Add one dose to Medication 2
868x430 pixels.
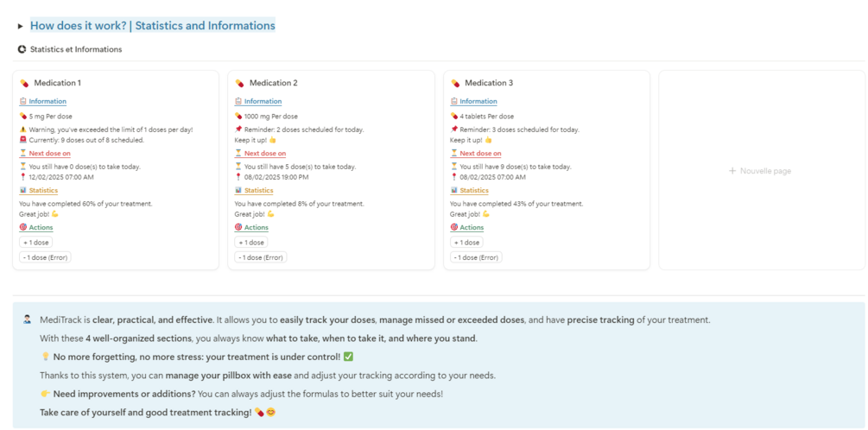(x=251, y=243)
